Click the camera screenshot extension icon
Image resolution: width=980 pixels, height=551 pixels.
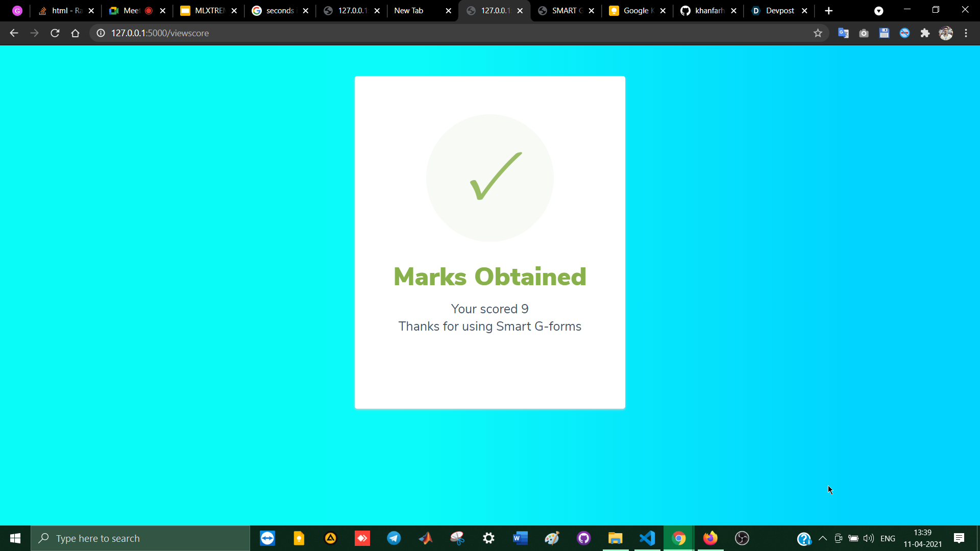click(x=864, y=33)
